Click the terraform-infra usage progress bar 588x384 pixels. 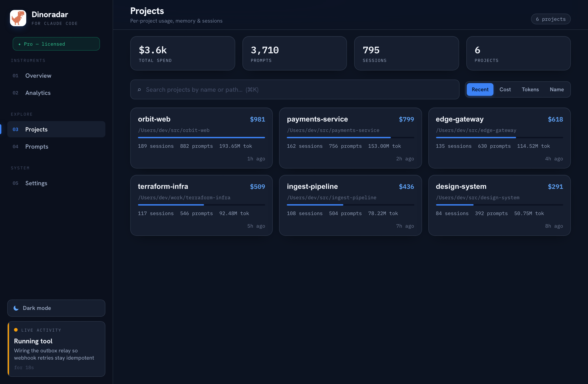(201, 205)
